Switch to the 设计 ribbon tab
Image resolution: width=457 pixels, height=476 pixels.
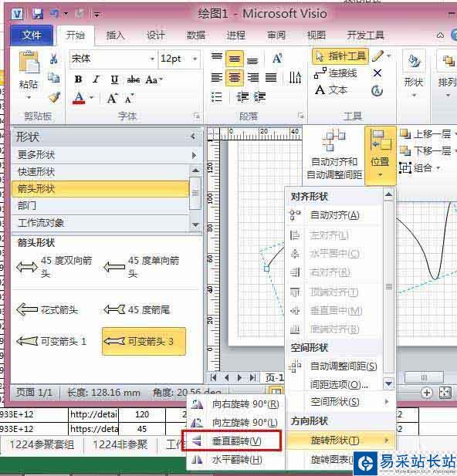(x=156, y=35)
